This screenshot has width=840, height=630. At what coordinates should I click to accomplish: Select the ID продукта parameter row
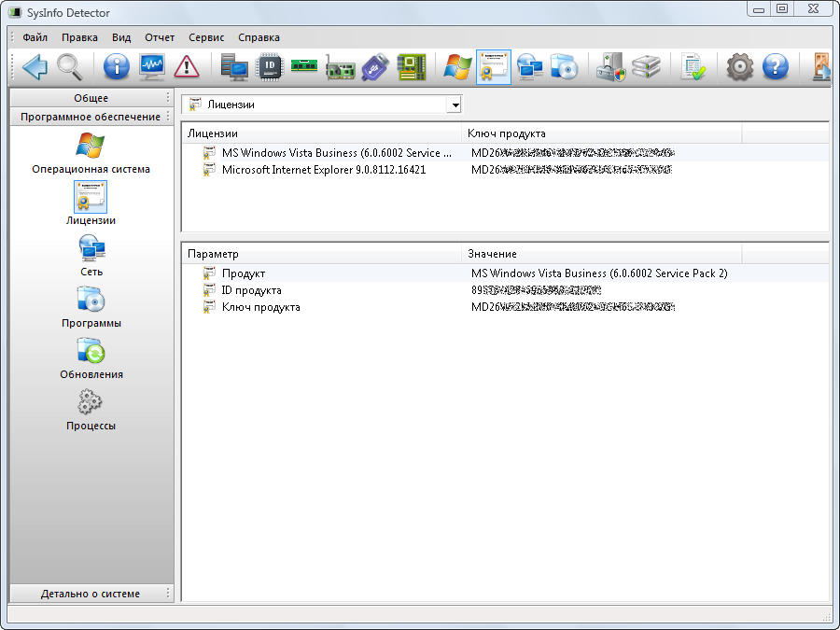click(x=505, y=290)
